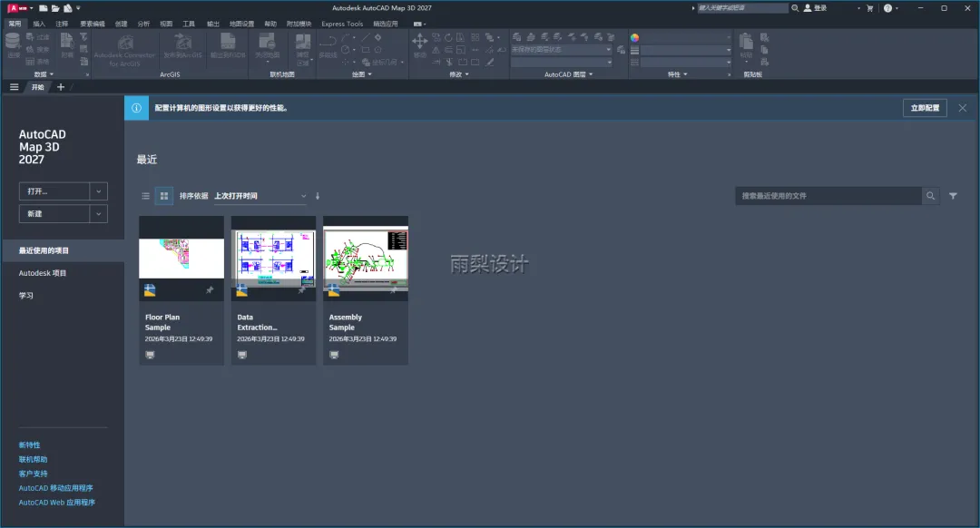
Task: Open the 客户支持 link
Action: pos(34,474)
